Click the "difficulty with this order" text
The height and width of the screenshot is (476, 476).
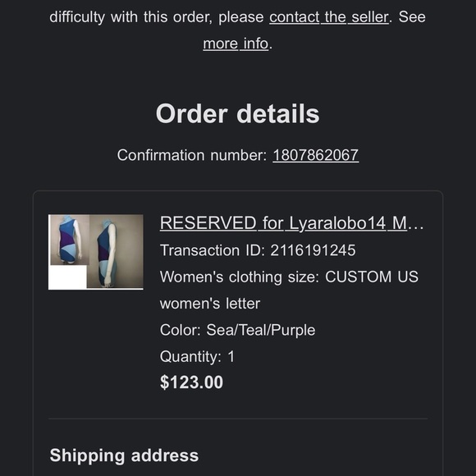click(x=130, y=17)
